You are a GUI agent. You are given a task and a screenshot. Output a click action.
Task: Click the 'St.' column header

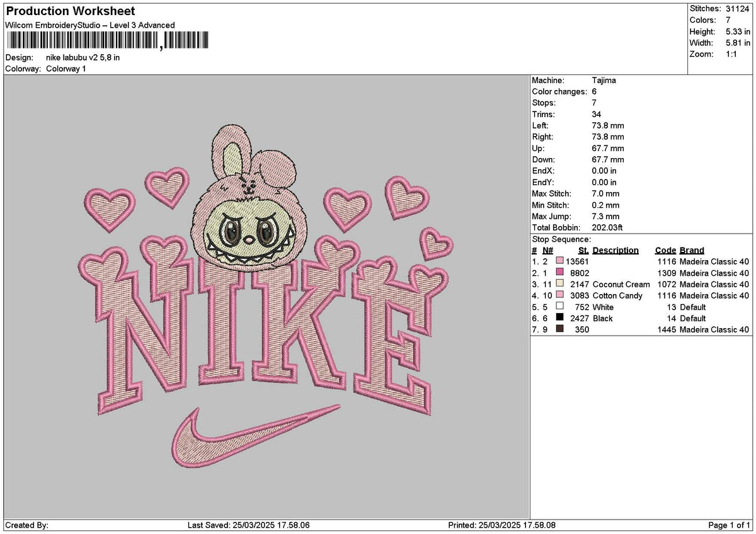[583, 251]
